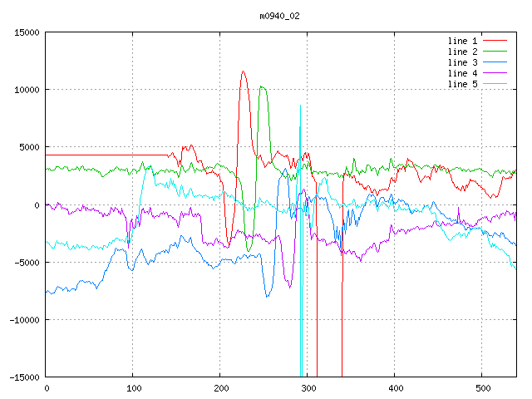Viewport: 532px width, 399px height.
Task: Click x-axis label 500
Action: tap(483, 388)
